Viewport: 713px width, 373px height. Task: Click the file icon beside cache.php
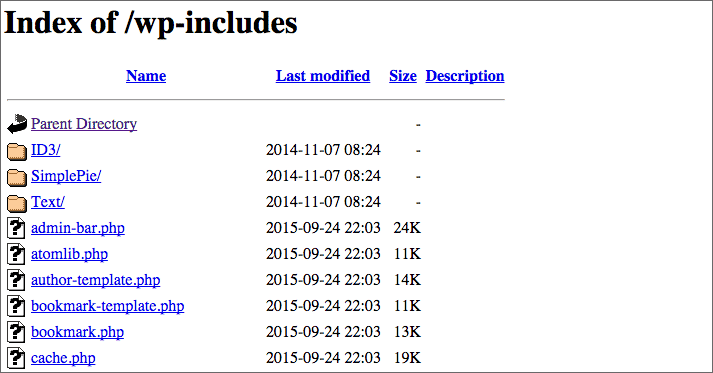(x=16, y=358)
